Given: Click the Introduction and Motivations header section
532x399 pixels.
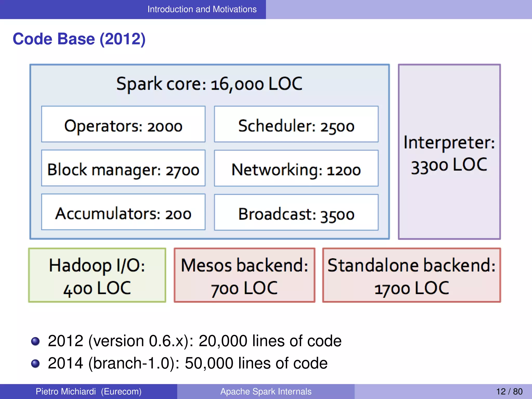Looking at the screenshot, I should point(202,9).
